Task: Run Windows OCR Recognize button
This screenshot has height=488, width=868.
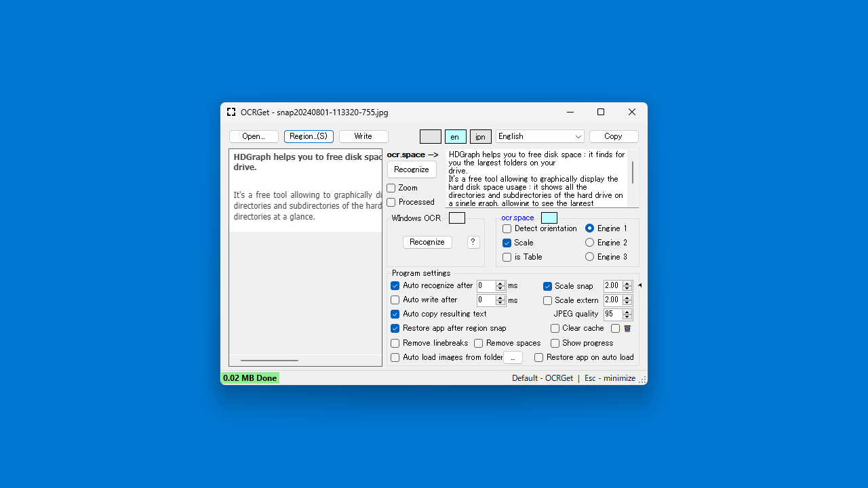Action: (x=427, y=242)
